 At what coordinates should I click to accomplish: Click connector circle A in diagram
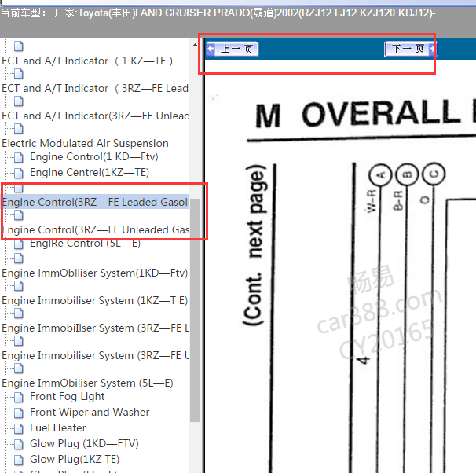point(381,175)
